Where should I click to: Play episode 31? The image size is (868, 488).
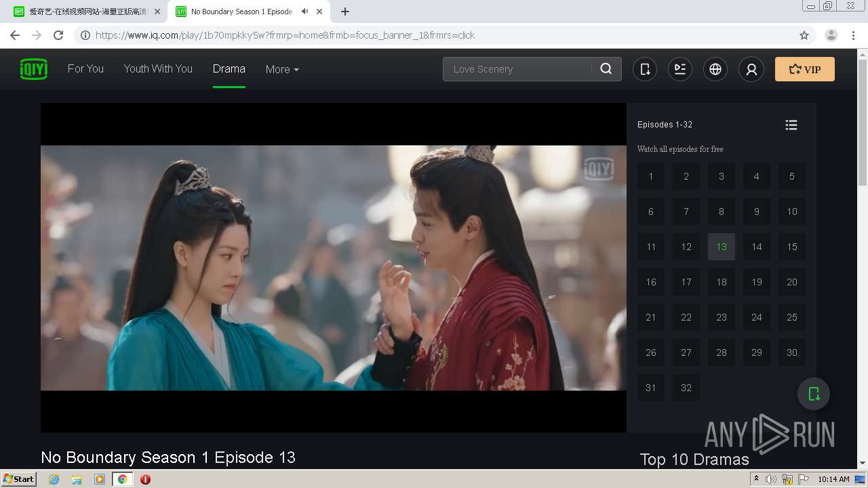[x=651, y=388]
